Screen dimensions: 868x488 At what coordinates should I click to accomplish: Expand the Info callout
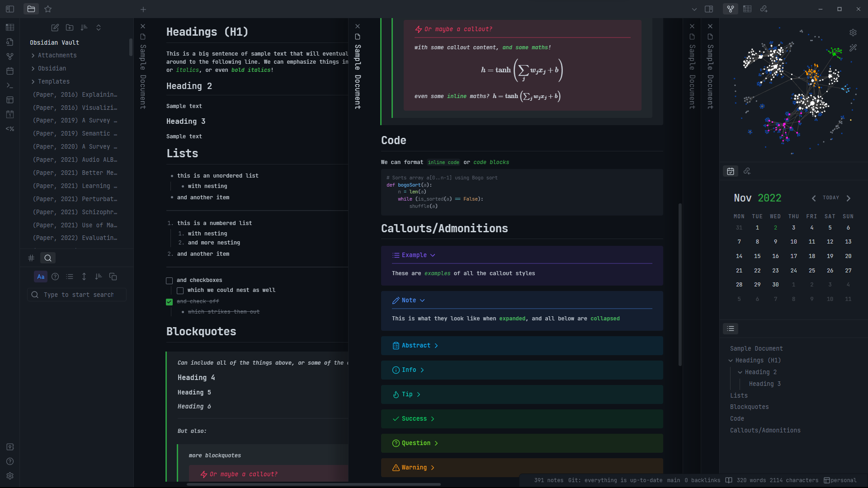pos(422,370)
